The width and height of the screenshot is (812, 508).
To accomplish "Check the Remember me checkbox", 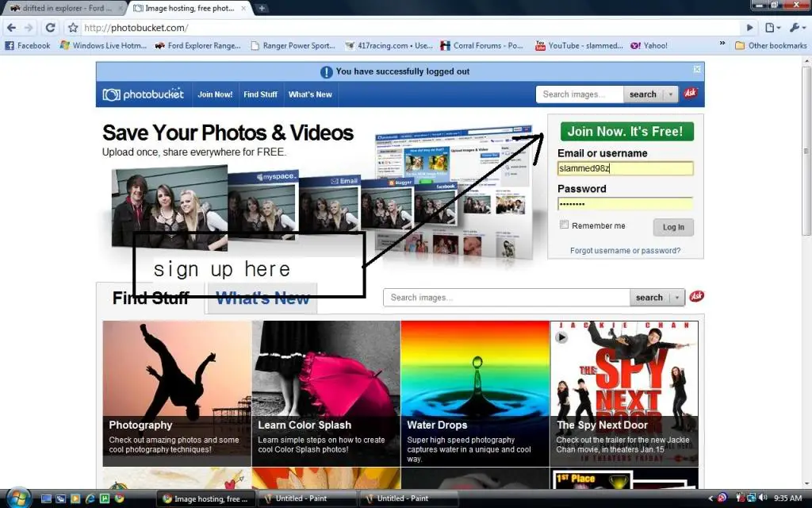I will (x=564, y=225).
